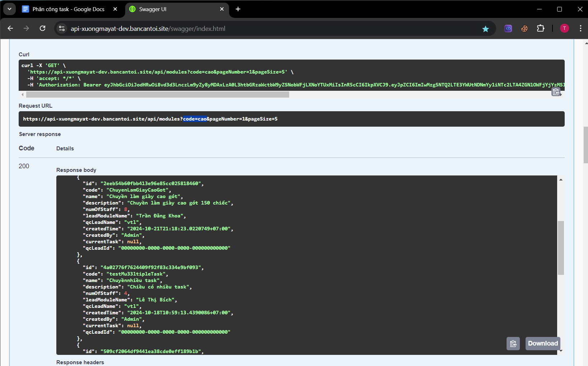
Task: Click the response body vertical scrollbar thumb
Action: (560, 248)
